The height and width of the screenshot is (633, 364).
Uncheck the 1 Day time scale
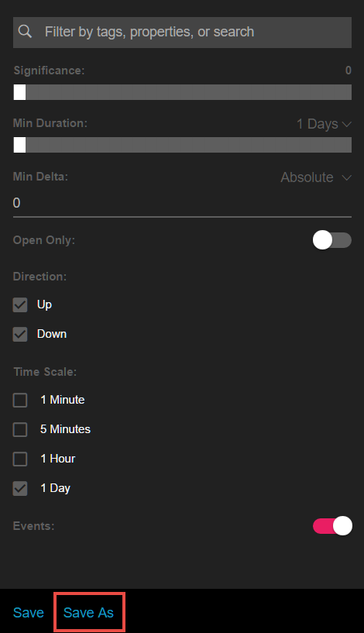(x=20, y=488)
